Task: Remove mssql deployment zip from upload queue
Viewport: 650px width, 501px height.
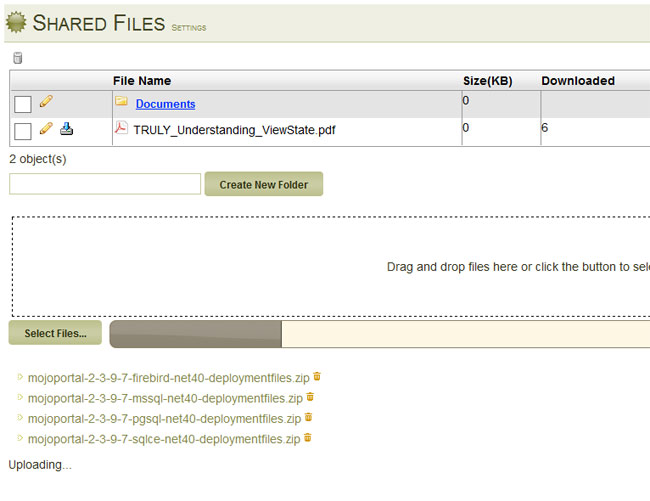Action: (310, 397)
